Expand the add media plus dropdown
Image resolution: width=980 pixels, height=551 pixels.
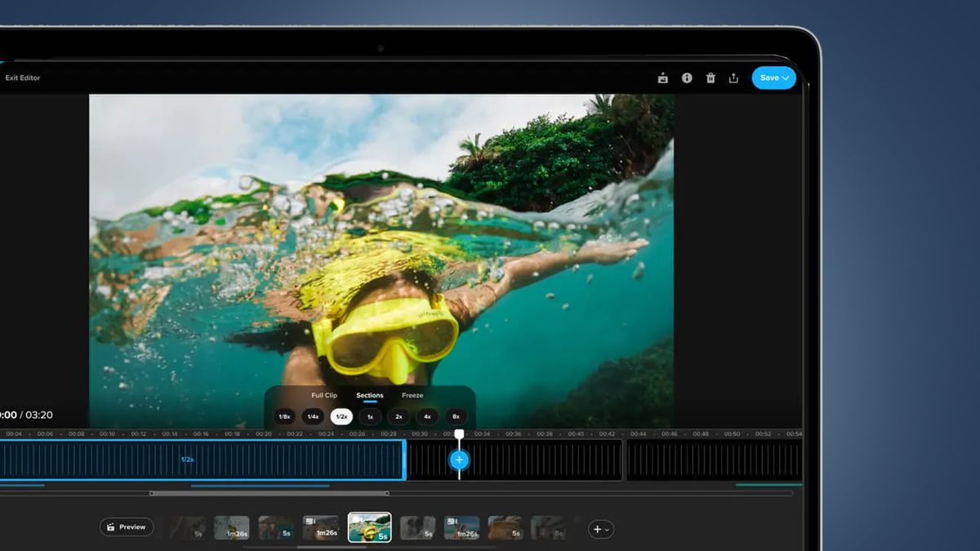point(600,529)
